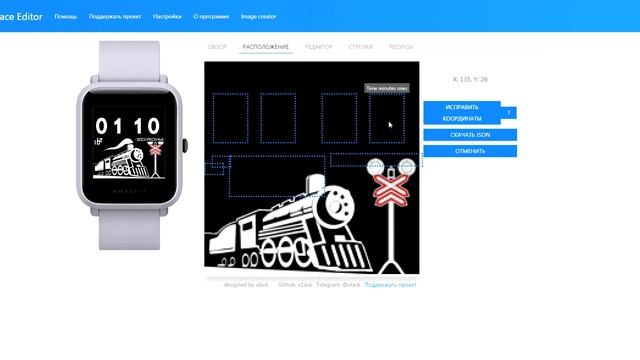Open the О программе menu item

pyautogui.click(x=211, y=17)
